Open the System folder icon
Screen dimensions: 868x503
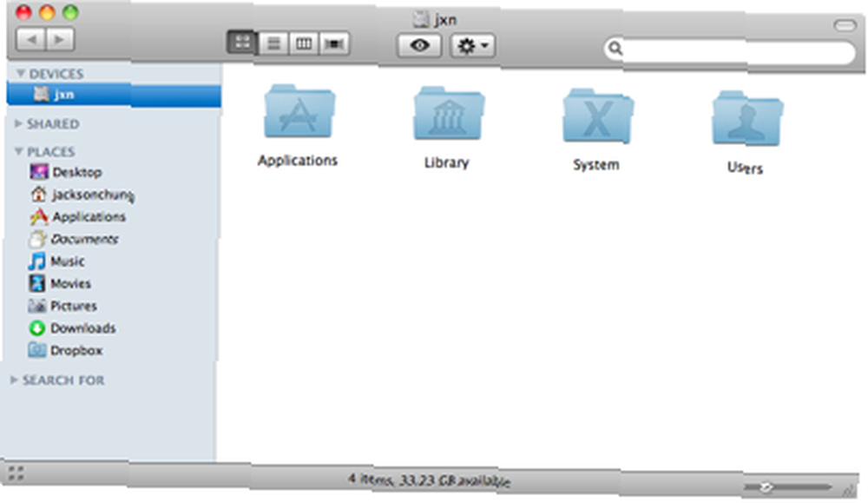[598, 116]
